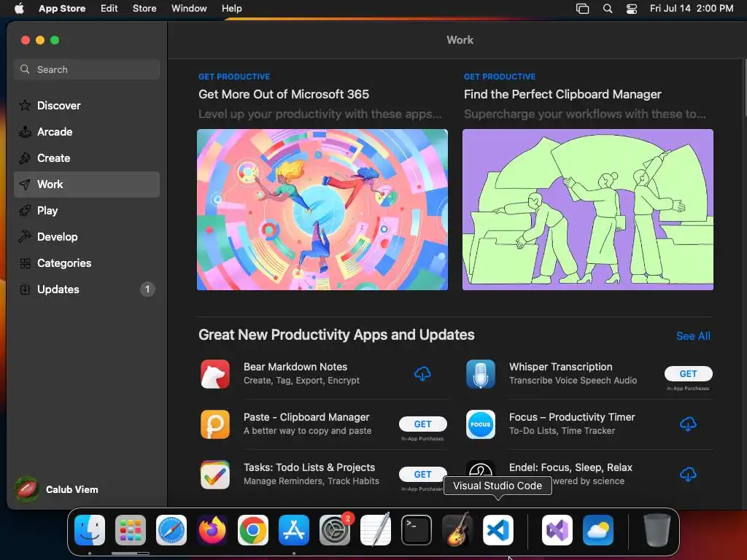Screen dimensions: 747x560
Task: Click Focus – Productivity Timer title
Action: pos(572,417)
